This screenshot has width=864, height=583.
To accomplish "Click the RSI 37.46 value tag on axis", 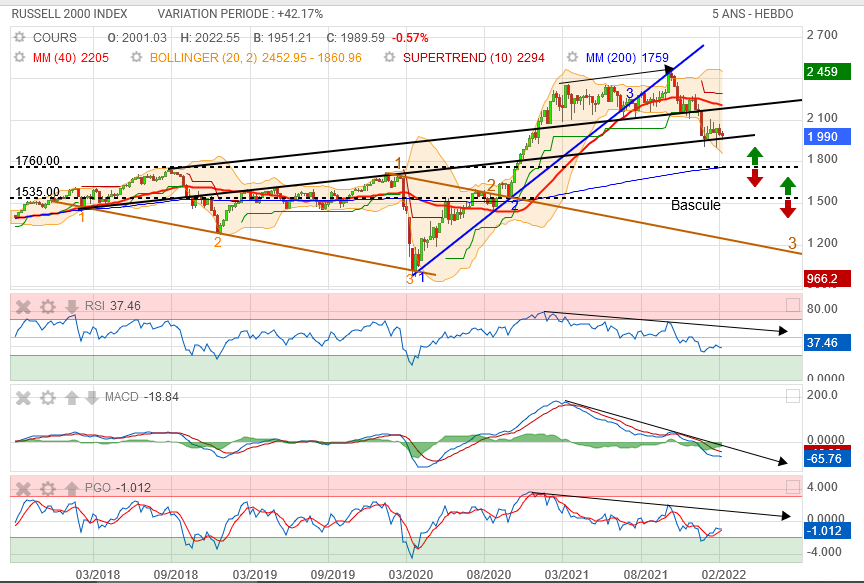I will [x=827, y=343].
